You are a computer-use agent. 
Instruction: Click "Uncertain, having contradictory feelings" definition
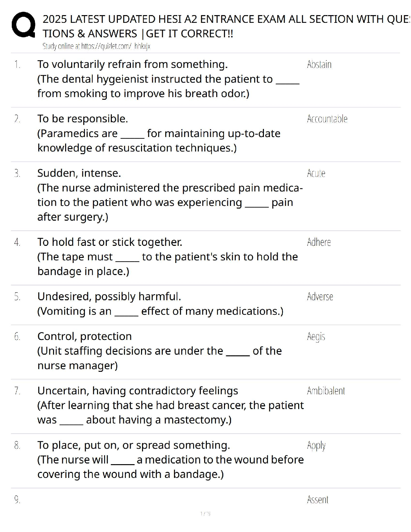pos(138,391)
